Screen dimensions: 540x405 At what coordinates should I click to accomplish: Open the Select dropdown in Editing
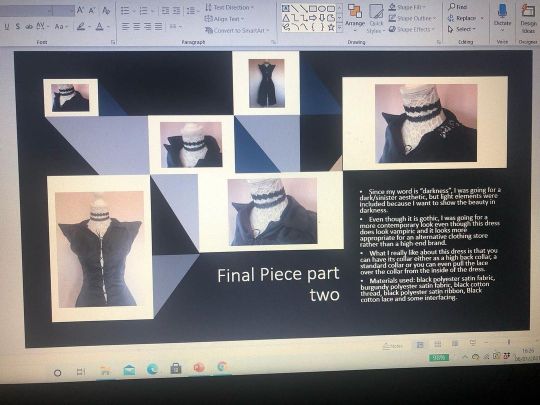(x=462, y=29)
